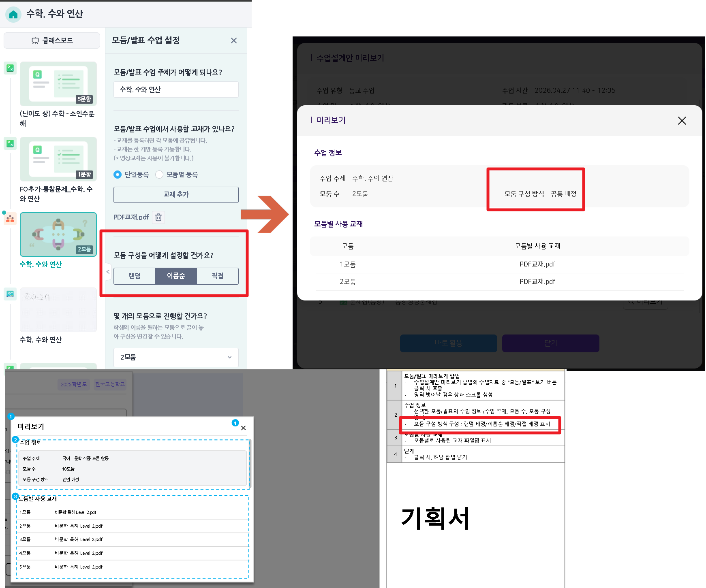Switch group composition to 이름순
The image size is (706, 588).
pos(176,276)
